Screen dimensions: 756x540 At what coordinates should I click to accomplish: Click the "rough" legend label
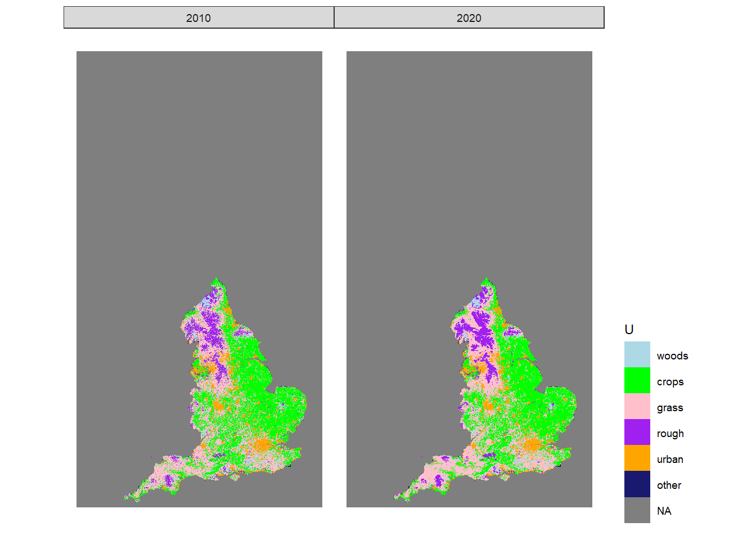670,434
